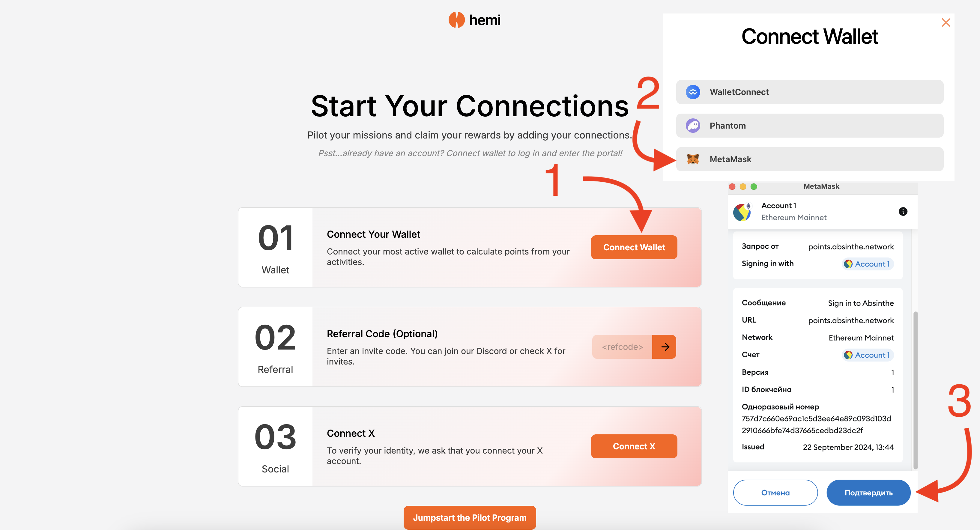Close the Connect Wallet panel

point(946,22)
